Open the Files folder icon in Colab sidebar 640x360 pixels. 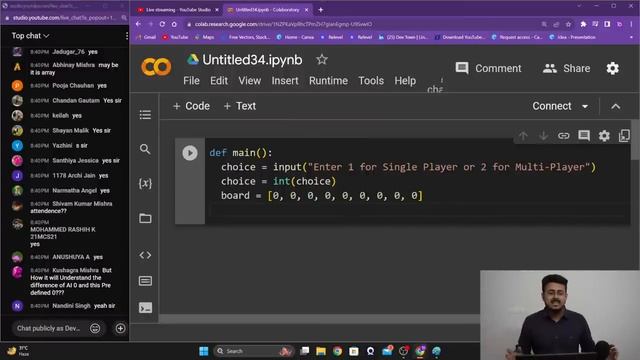click(x=145, y=218)
